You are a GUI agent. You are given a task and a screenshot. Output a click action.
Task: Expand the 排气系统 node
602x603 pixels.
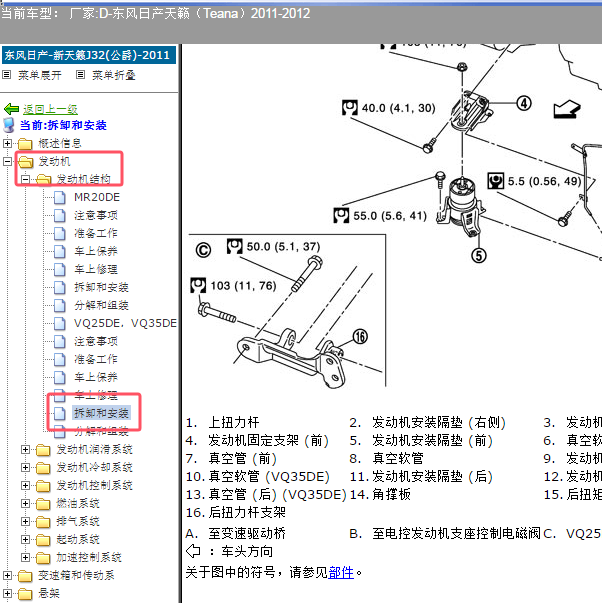click(x=25, y=521)
